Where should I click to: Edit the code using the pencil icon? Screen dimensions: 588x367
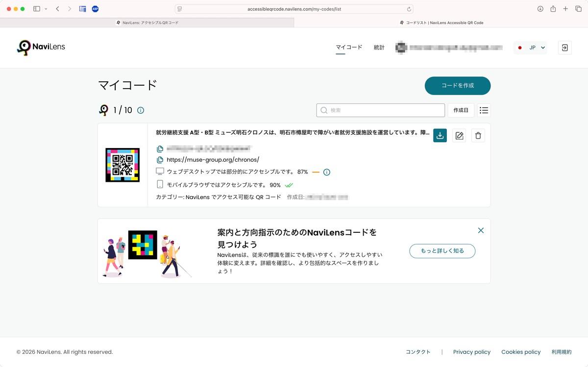pyautogui.click(x=459, y=136)
